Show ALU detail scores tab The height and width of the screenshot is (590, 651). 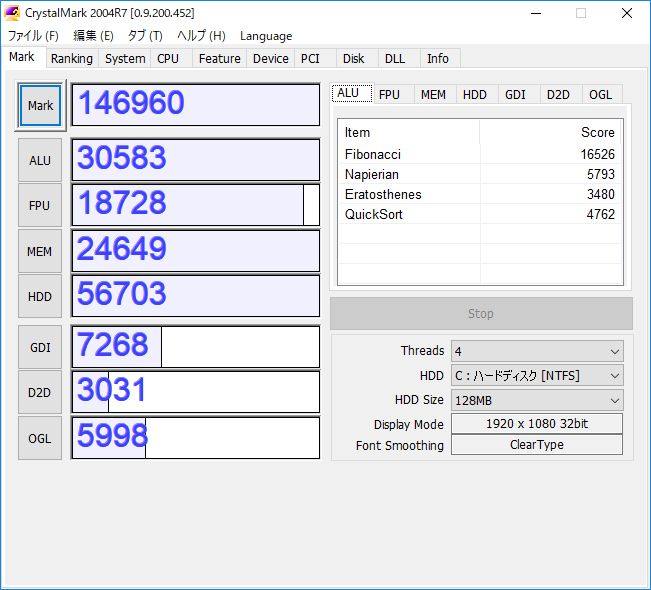352,93
